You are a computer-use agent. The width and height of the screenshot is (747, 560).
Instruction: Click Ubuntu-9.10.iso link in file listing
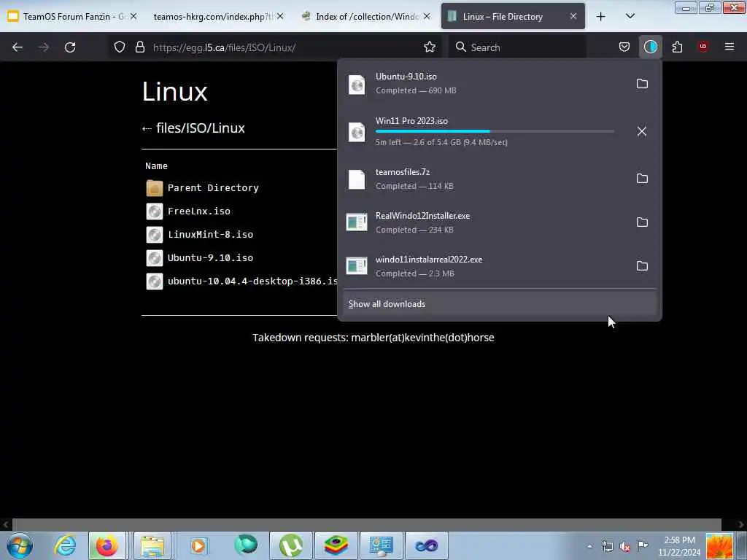pos(210,257)
